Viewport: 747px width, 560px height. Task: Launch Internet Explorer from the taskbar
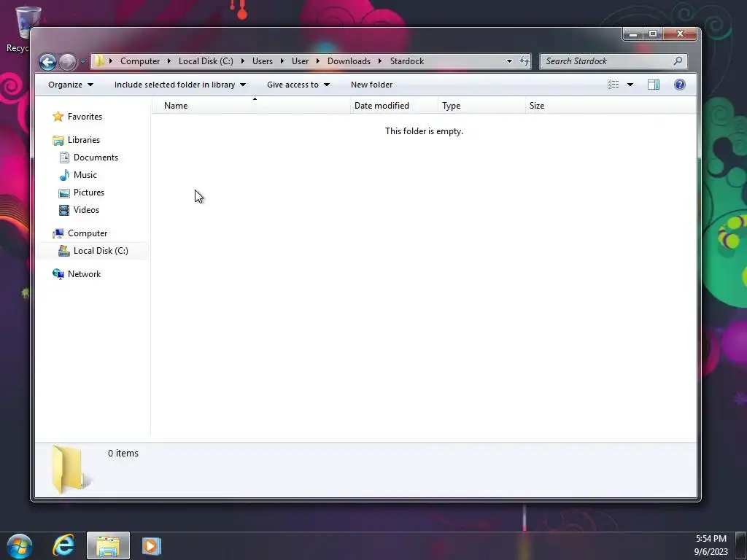[63, 545]
